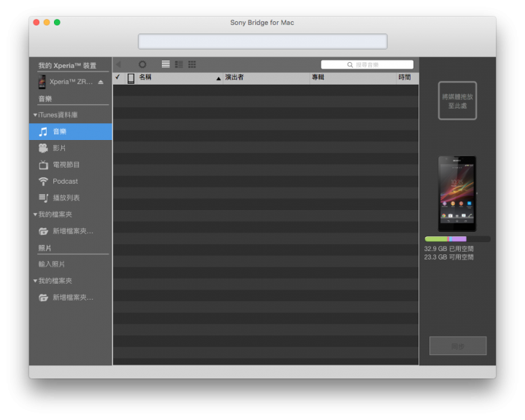Click the back arrow in toolbar
Viewport: 525px width, 420px height.
[x=119, y=64]
